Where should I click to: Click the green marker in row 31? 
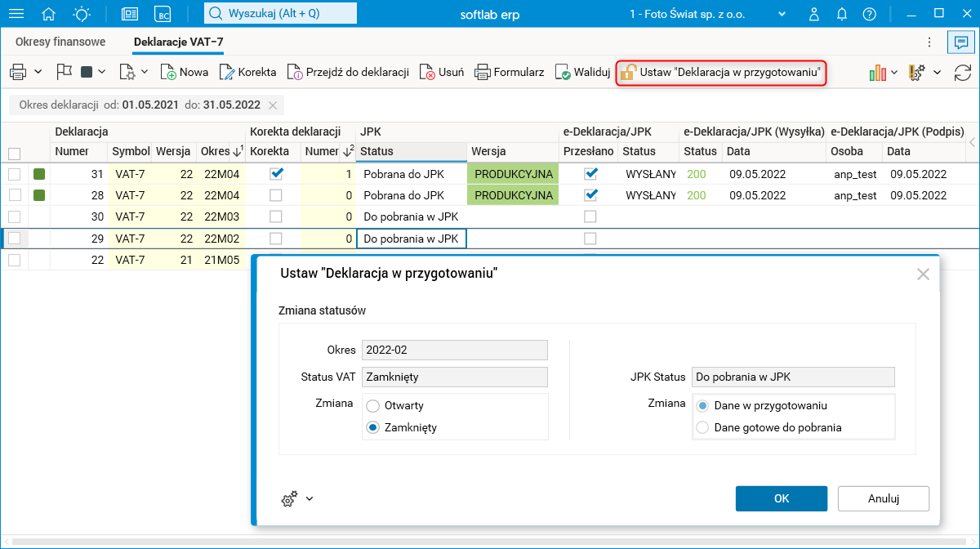(39, 174)
